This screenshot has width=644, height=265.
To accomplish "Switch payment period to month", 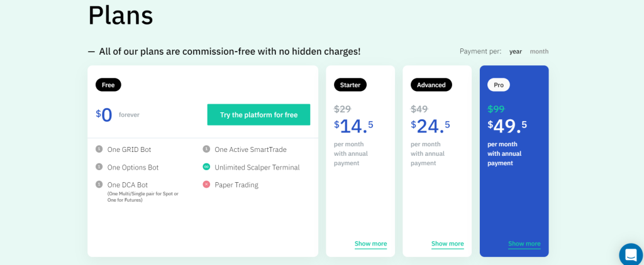I will [539, 51].
